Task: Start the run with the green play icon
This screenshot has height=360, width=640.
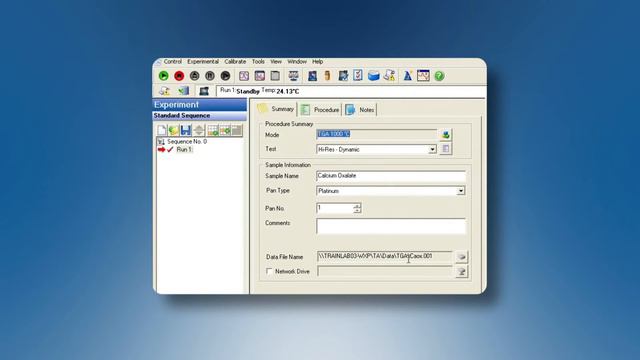Action: point(164,76)
